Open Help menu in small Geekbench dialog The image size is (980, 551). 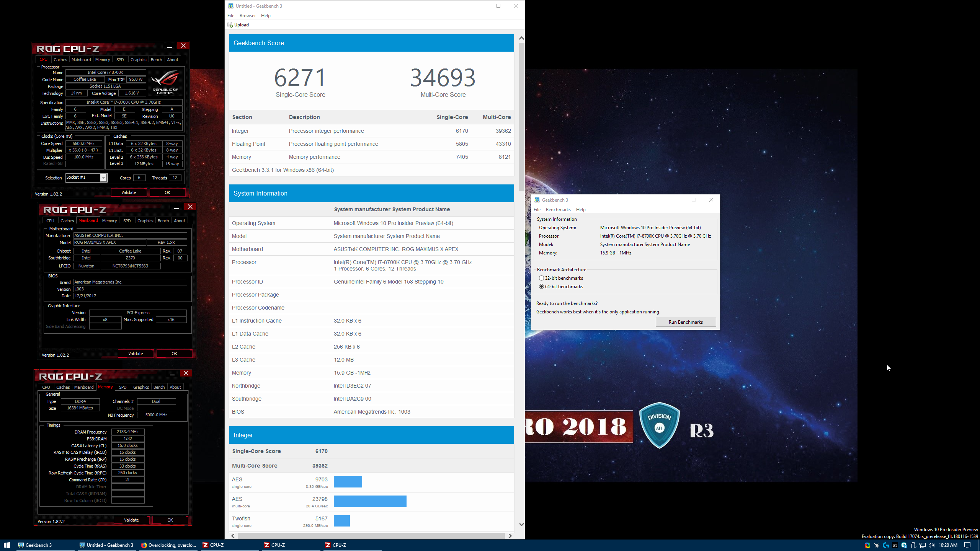click(x=581, y=210)
